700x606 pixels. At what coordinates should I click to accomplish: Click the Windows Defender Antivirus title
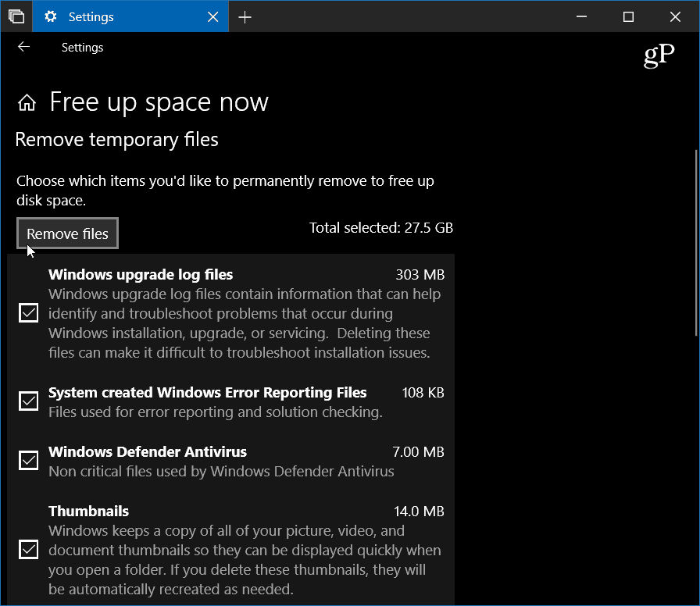148,451
